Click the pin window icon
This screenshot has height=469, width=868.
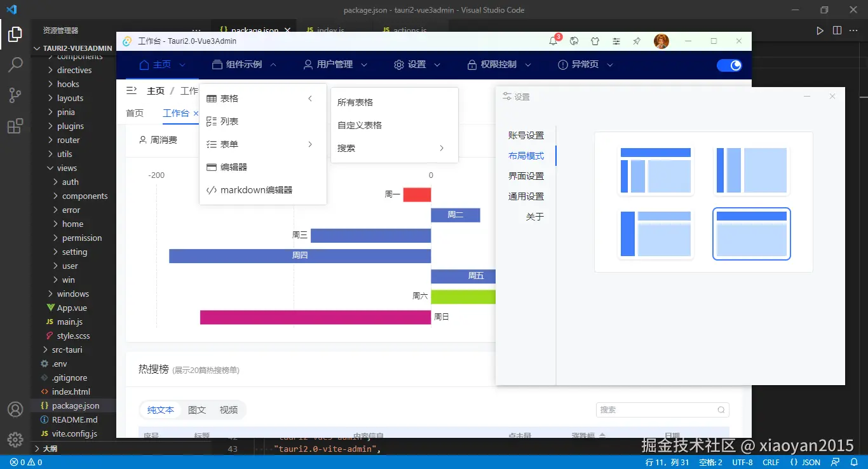[637, 41]
